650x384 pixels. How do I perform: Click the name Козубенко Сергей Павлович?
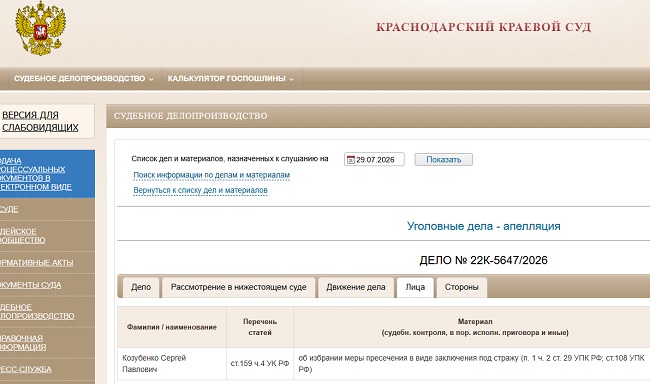[154, 363]
